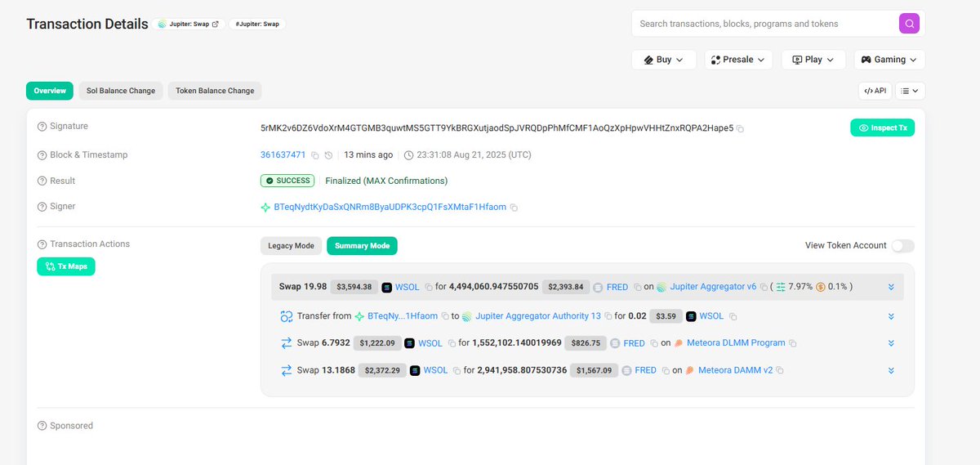
Task: Open the Presale dropdown
Action: pyautogui.click(x=738, y=60)
